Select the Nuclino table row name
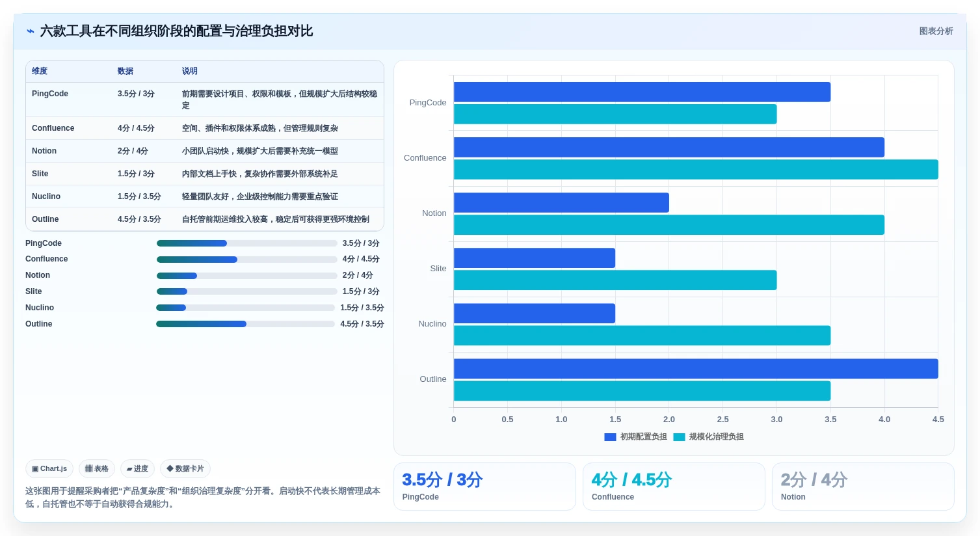 (x=46, y=196)
